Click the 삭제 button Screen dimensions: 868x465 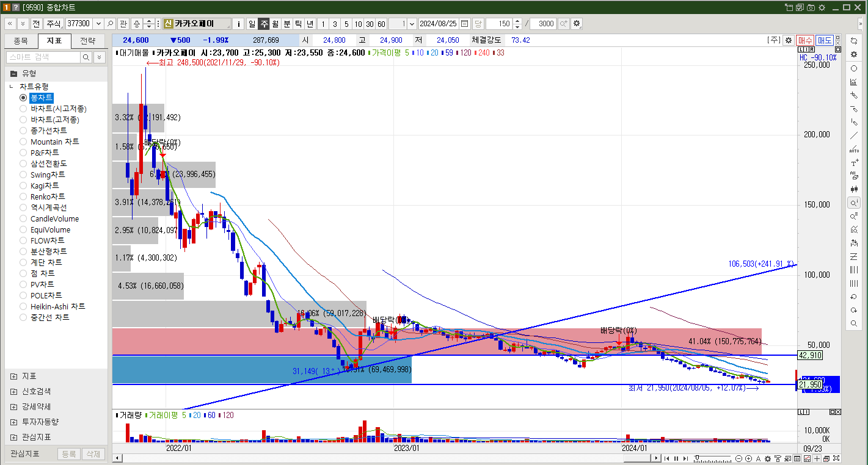(93, 454)
